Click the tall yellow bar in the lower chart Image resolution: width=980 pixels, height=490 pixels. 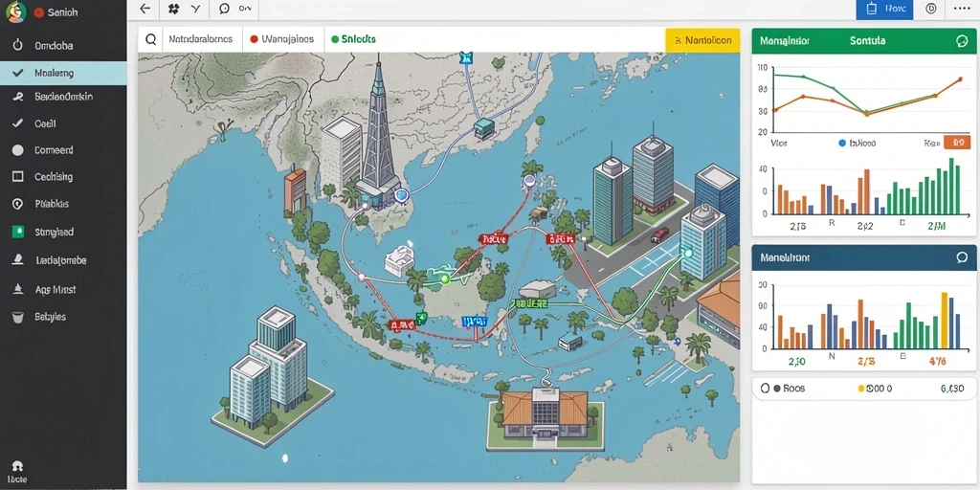pyautogui.click(x=945, y=321)
